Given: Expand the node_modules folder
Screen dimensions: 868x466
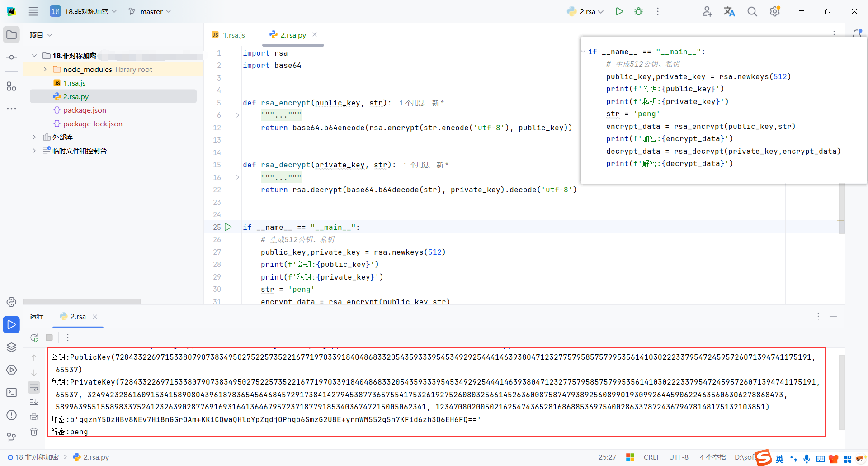Looking at the screenshot, I should 45,69.
